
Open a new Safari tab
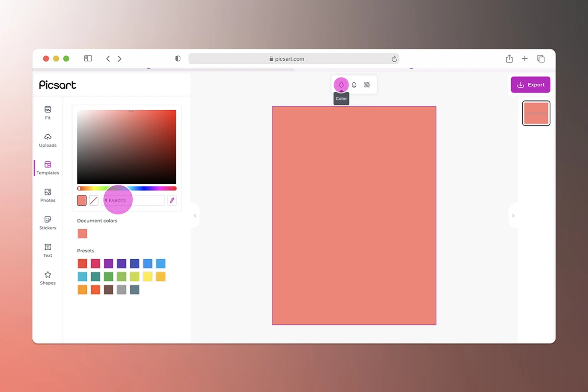coord(525,58)
